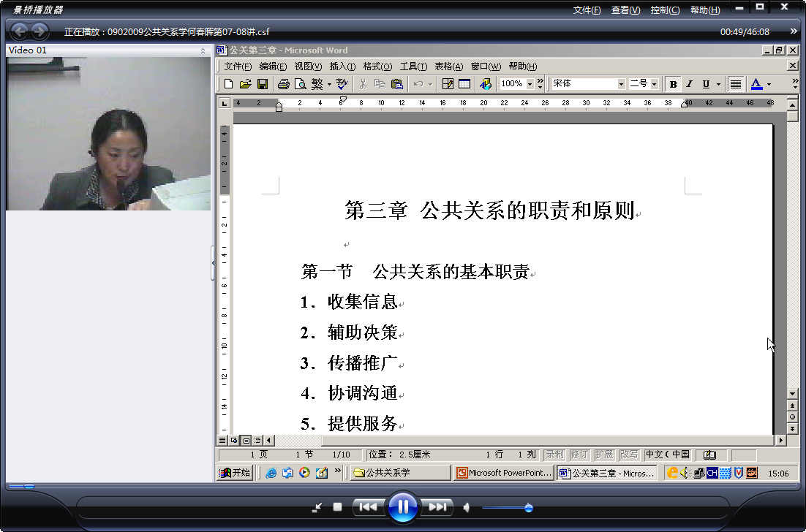Open the 100% zoom dropdown
Image resolution: width=806 pixels, height=532 pixels.
530,84
